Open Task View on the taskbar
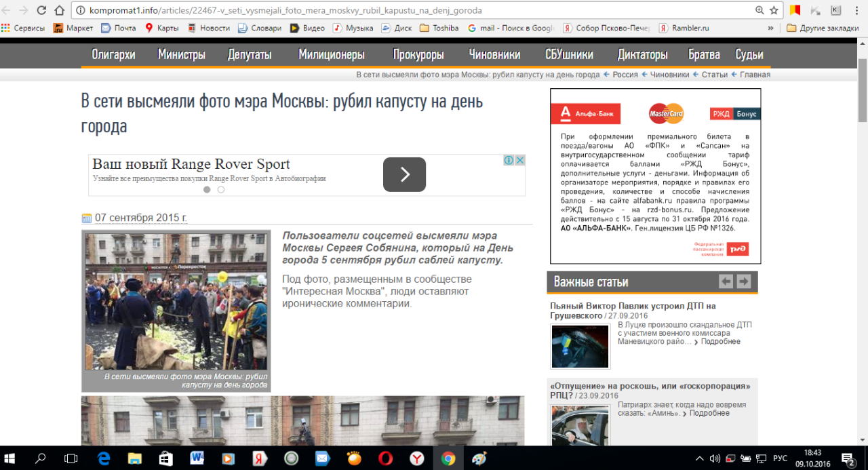The height and width of the screenshot is (470, 868). coord(71,458)
